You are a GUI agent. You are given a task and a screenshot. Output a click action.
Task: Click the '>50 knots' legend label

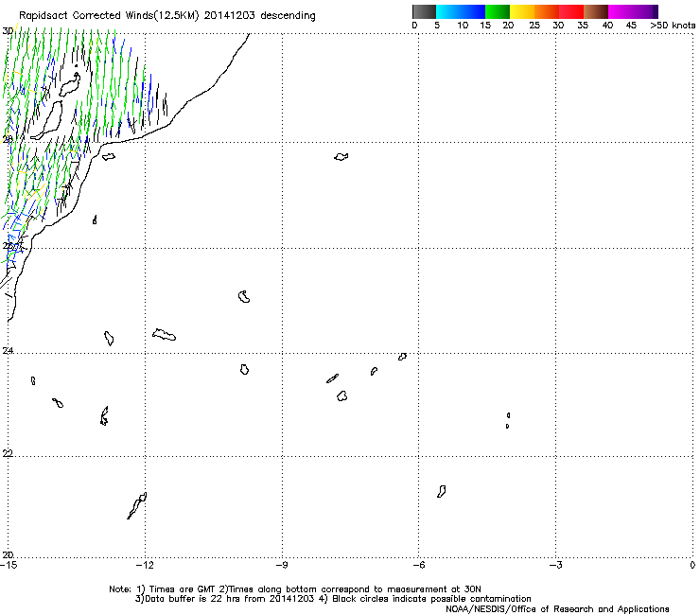[x=673, y=26]
